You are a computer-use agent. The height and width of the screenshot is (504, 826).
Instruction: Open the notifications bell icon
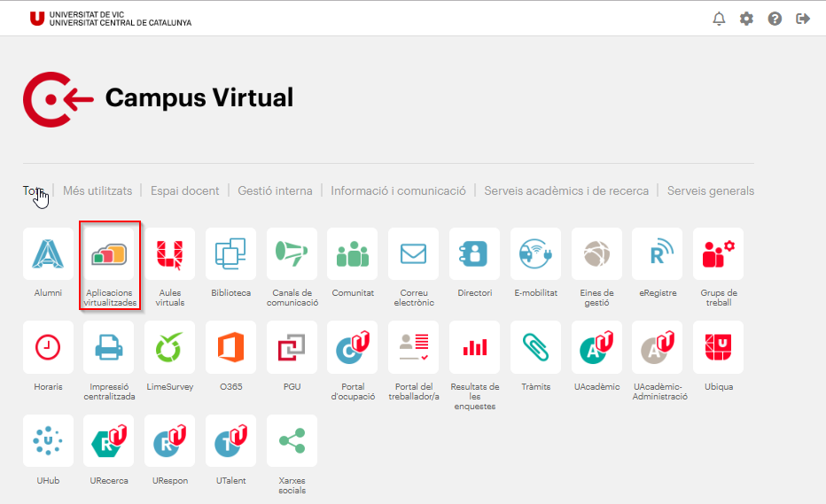pyautogui.click(x=719, y=19)
